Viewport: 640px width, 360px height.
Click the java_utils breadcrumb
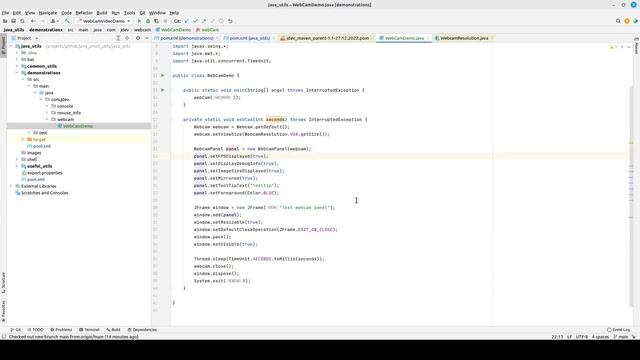[14, 30]
